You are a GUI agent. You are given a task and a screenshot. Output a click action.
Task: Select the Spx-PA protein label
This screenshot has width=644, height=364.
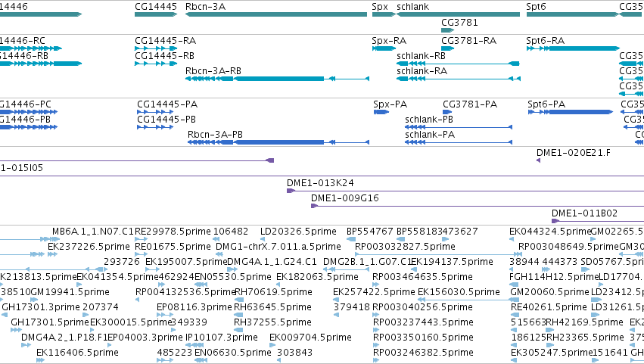tap(390, 104)
